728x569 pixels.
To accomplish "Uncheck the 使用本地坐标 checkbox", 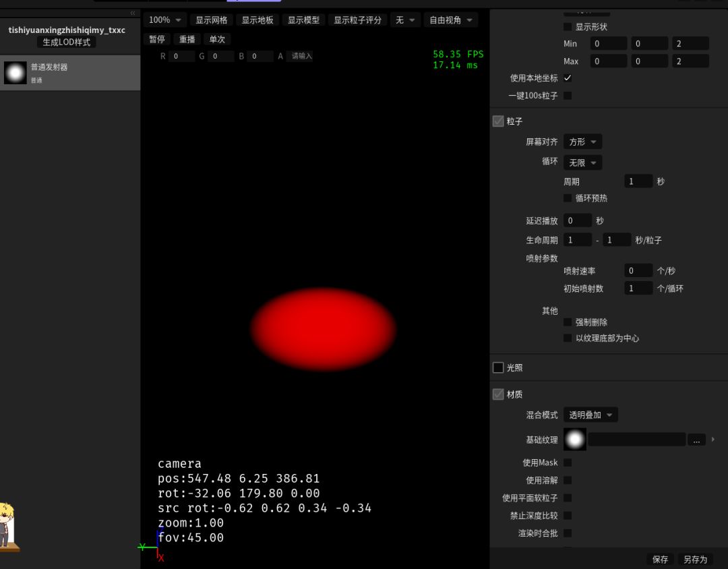I will pos(568,78).
